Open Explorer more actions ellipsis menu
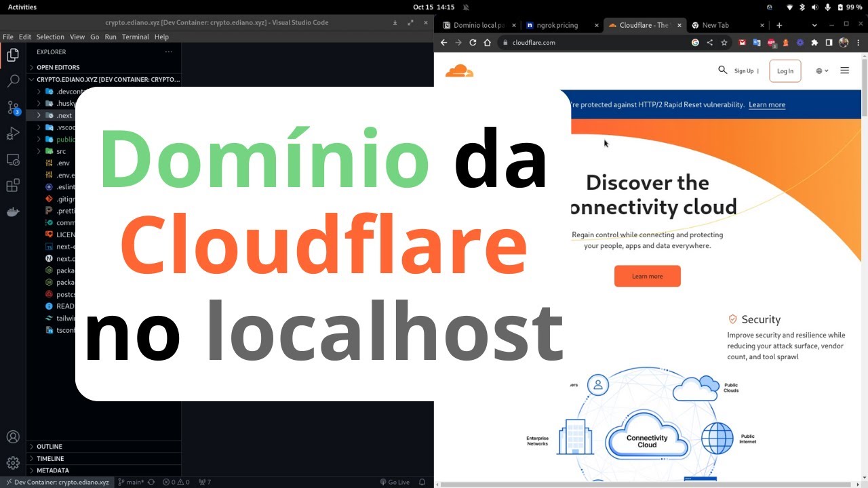 tap(169, 52)
